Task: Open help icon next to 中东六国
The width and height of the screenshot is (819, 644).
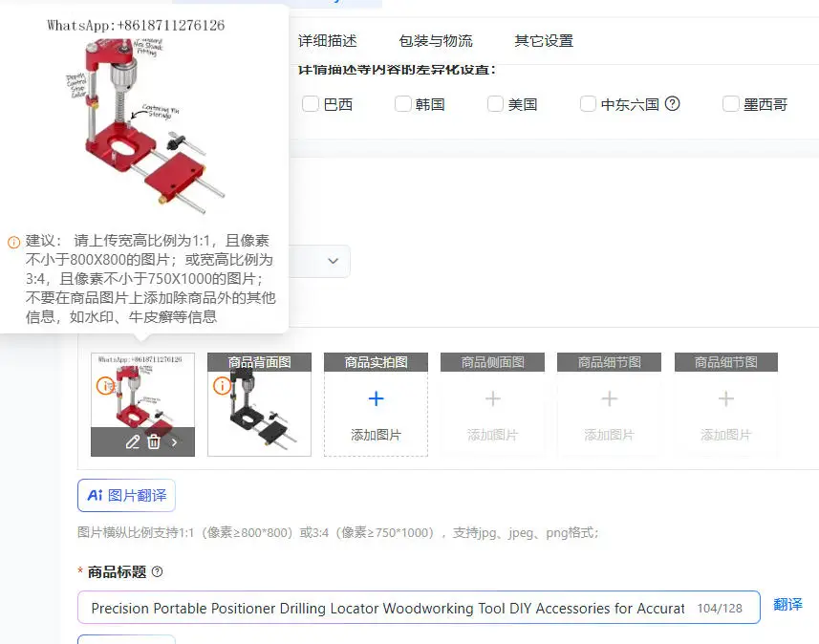Action: click(x=672, y=104)
